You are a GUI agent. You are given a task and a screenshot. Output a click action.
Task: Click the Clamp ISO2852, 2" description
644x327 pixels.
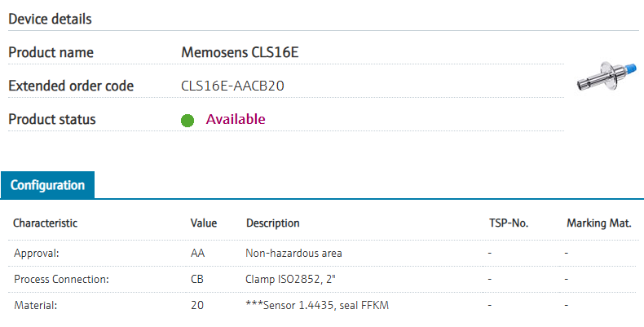coord(292,279)
